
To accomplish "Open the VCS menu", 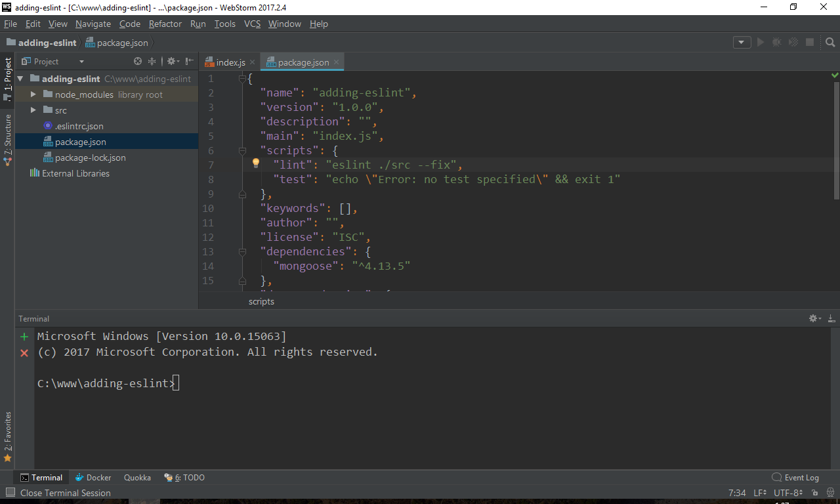I will pyautogui.click(x=252, y=24).
